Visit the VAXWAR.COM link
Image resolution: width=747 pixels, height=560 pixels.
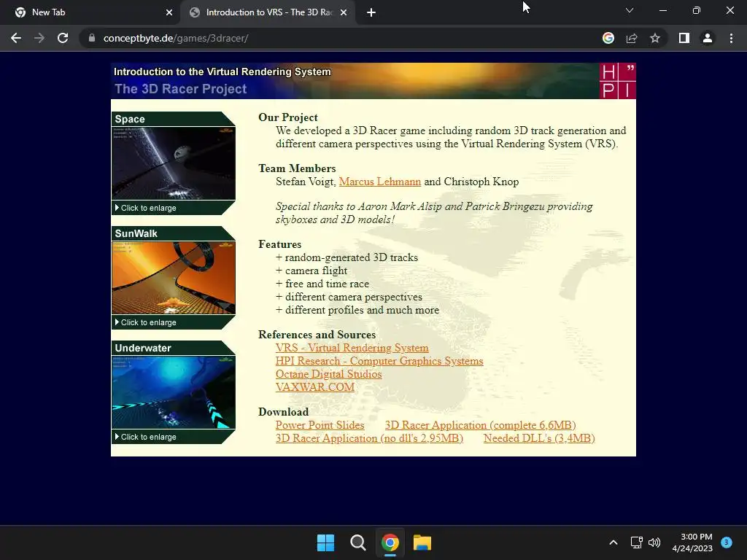(x=315, y=387)
